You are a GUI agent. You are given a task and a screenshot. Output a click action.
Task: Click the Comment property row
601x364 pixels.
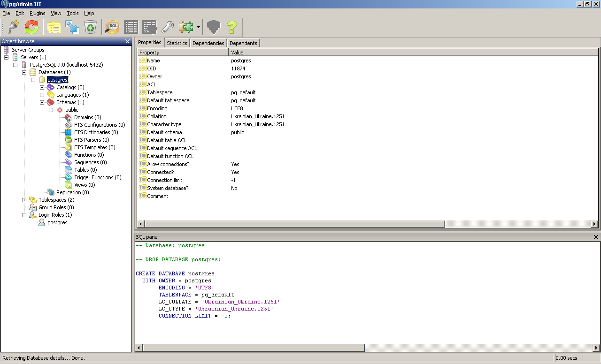coord(368,196)
